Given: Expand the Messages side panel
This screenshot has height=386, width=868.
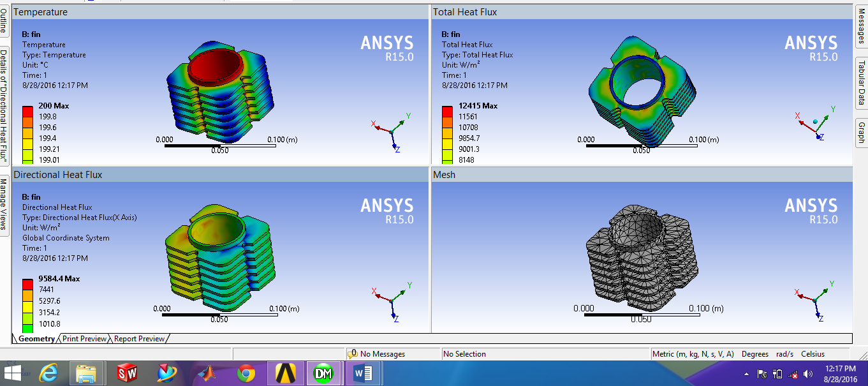Looking at the screenshot, I should 861,25.
